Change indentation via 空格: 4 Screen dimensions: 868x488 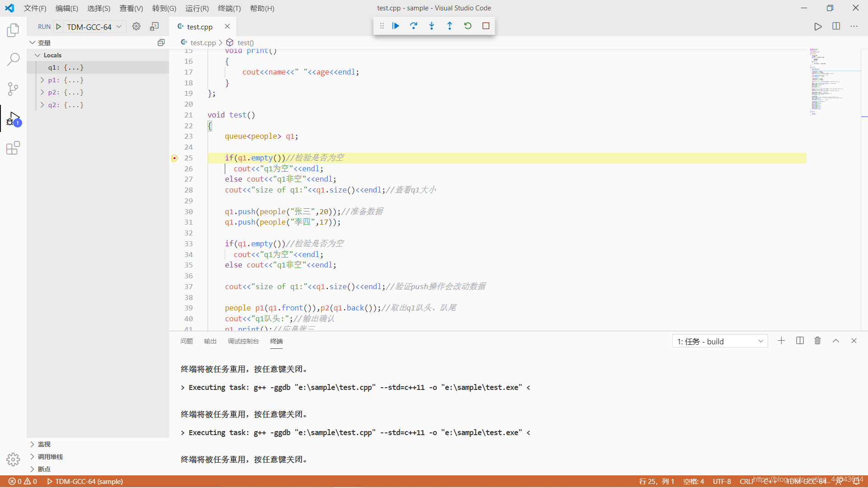pyautogui.click(x=693, y=482)
